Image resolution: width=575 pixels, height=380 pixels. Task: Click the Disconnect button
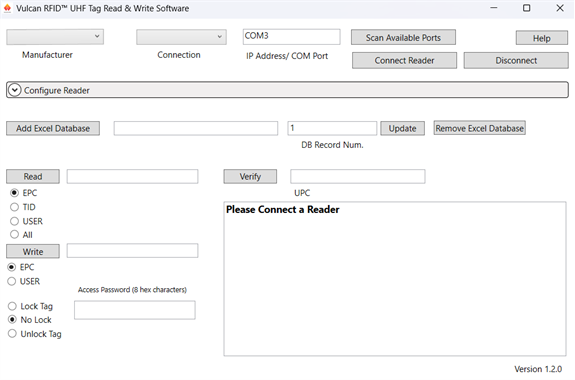(x=516, y=61)
